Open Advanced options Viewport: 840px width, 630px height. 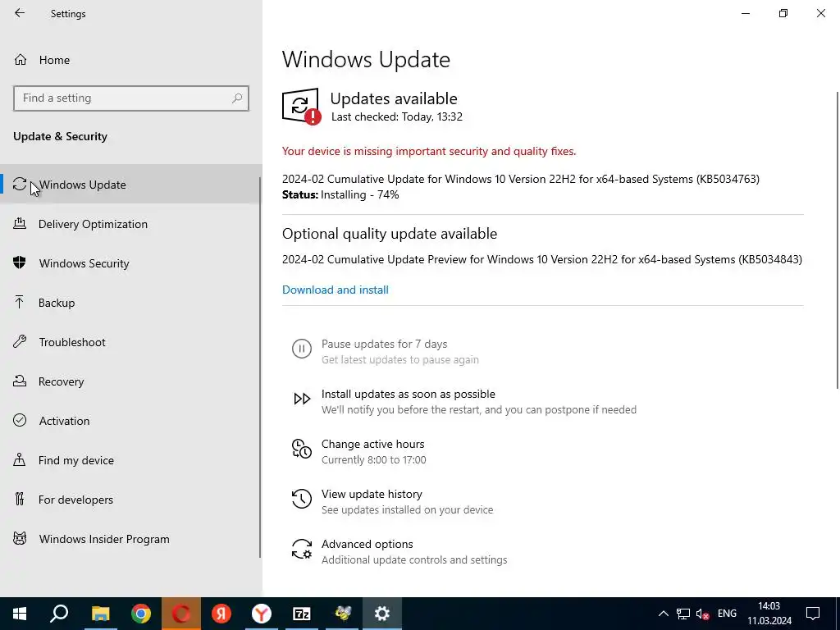click(x=367, y=544)
